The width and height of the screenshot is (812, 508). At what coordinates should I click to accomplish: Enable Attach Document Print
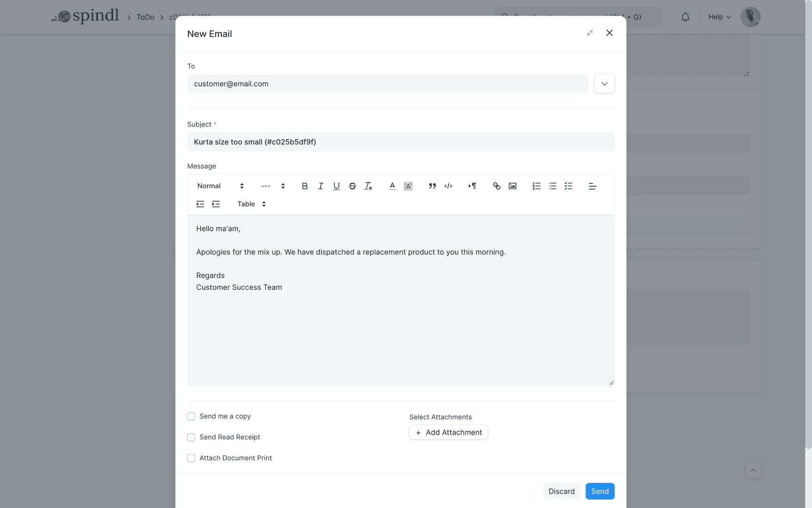pos(191,458)
